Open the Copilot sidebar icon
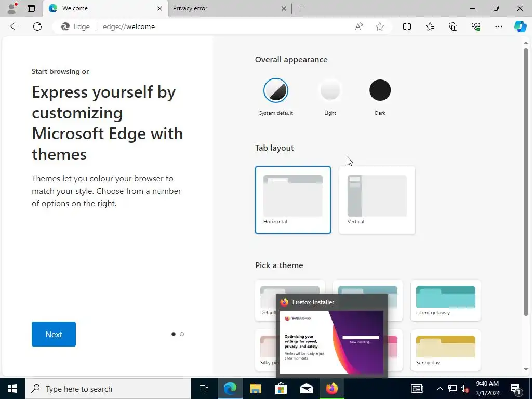 520,26
